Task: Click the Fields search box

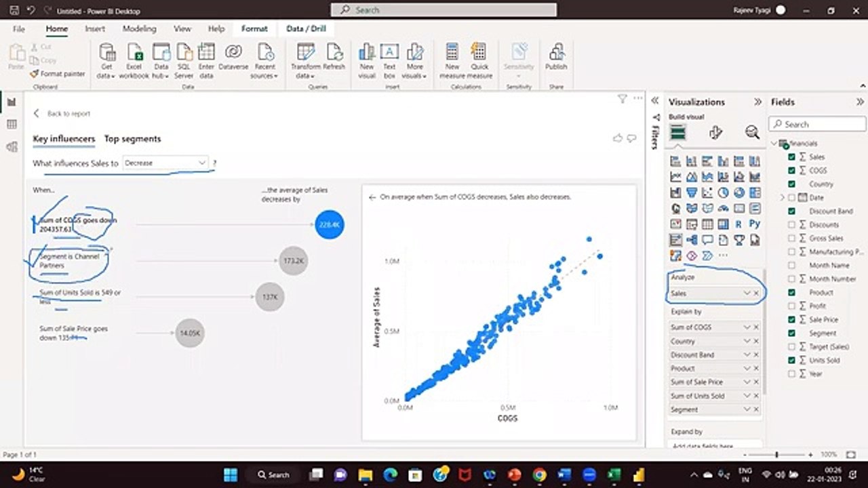Action: pos(818,124)
